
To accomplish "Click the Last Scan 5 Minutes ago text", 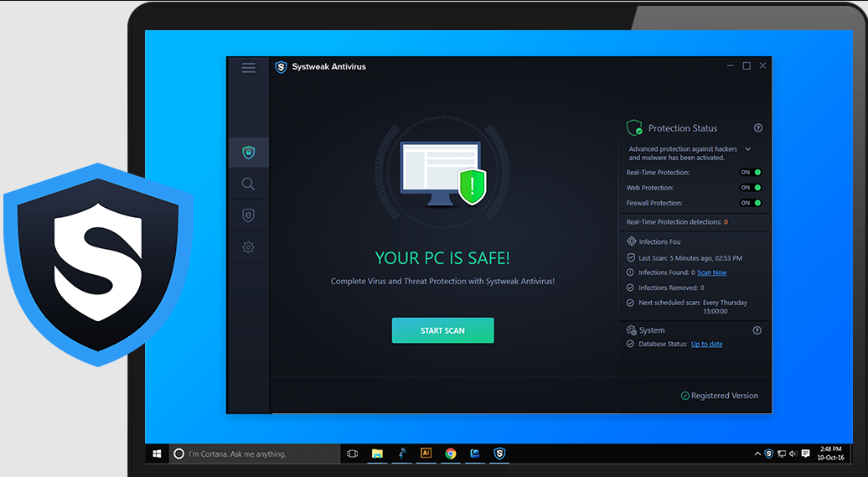I will pos(690,258).
